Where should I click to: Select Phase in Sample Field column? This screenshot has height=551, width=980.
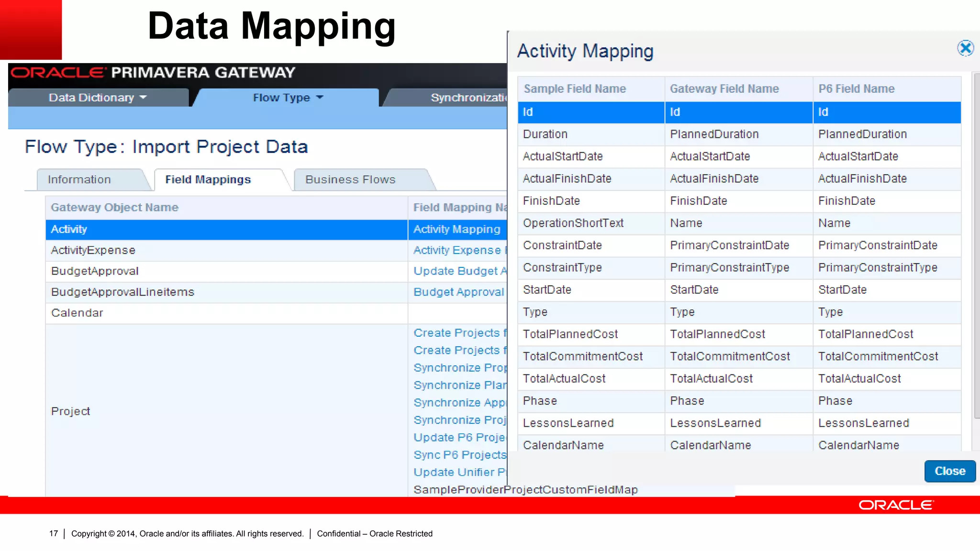pos(591,401)
